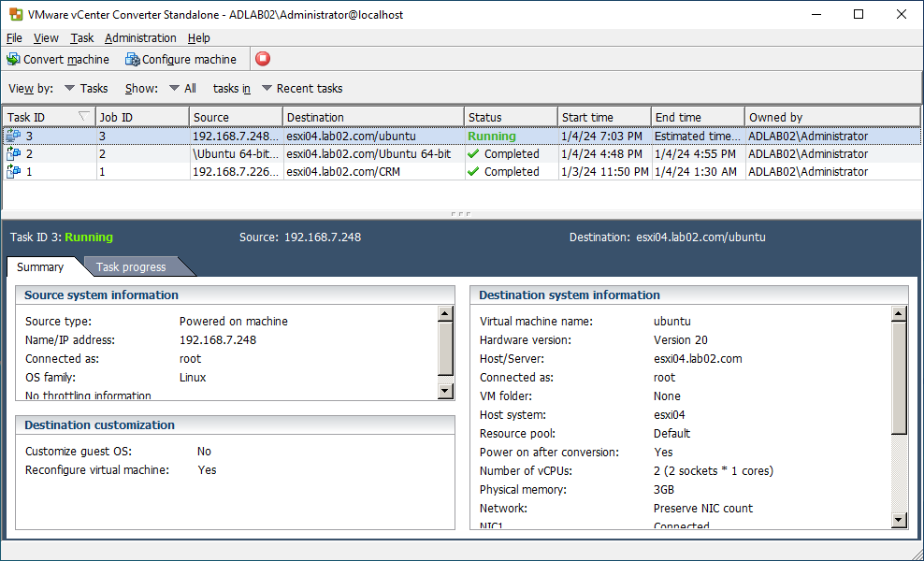Click scroll down arrow in Destination system information
This screenshot has height=561, width=924.
click(x=899, y=519)
